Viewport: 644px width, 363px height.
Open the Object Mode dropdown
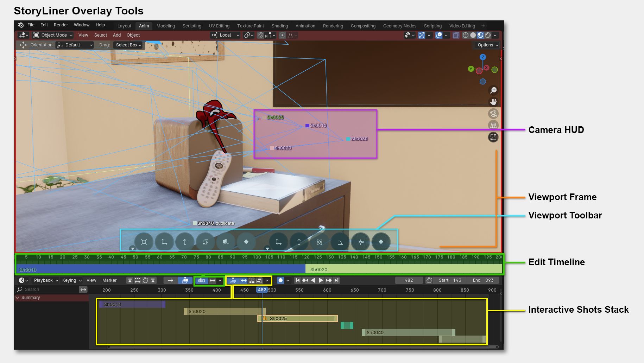(53, 35)
